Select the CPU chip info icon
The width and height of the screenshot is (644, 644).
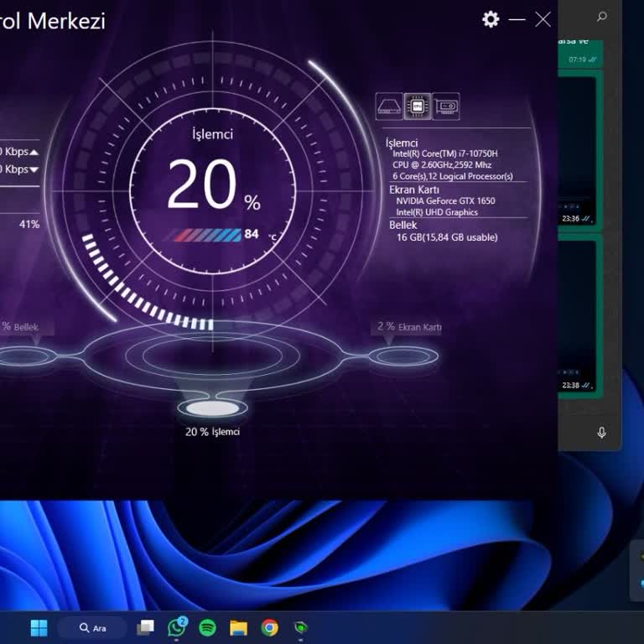coord(417,106)
